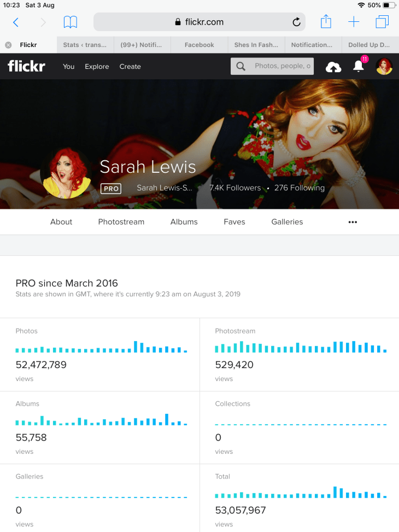Open account menu via top-right avatar
The image size is (399, 532).
[384, 66]
